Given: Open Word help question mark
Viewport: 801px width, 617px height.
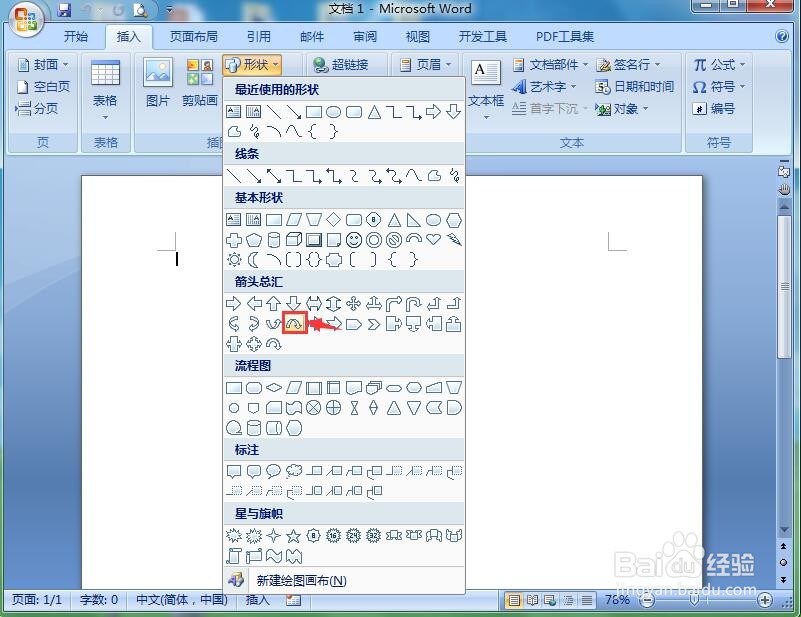Looking at the screenshot, I should 782,36.
